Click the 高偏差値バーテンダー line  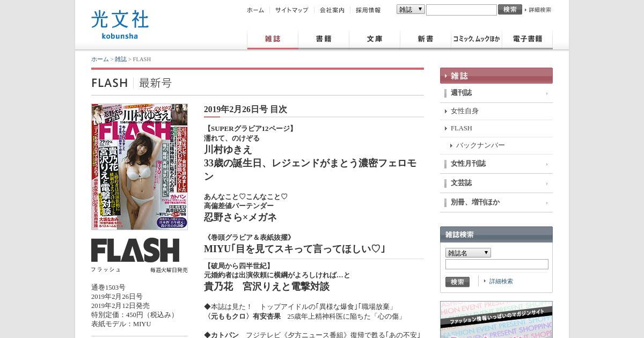coord(239,206)
